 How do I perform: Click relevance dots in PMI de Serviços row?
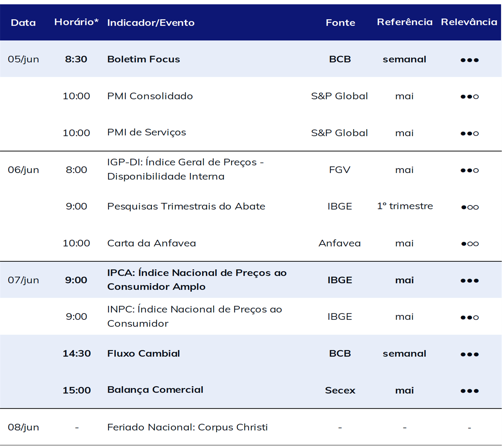[x=470, y=134]
